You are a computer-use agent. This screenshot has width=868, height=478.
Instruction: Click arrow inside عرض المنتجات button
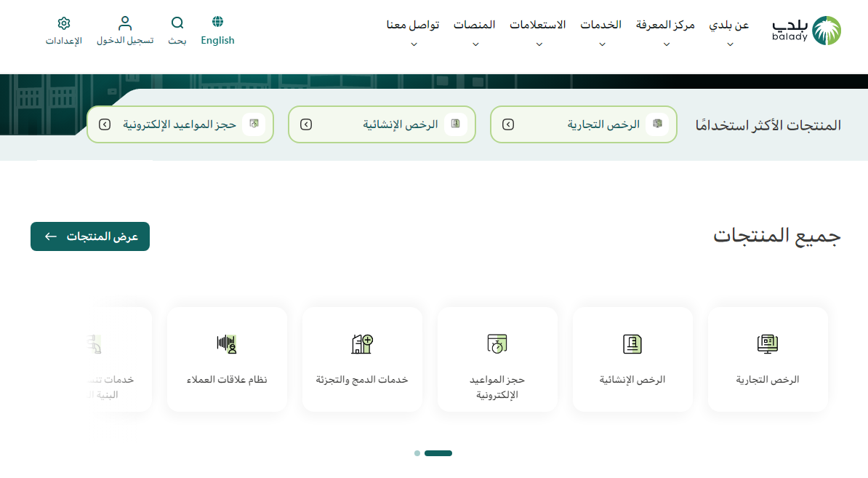pos(51,236)
